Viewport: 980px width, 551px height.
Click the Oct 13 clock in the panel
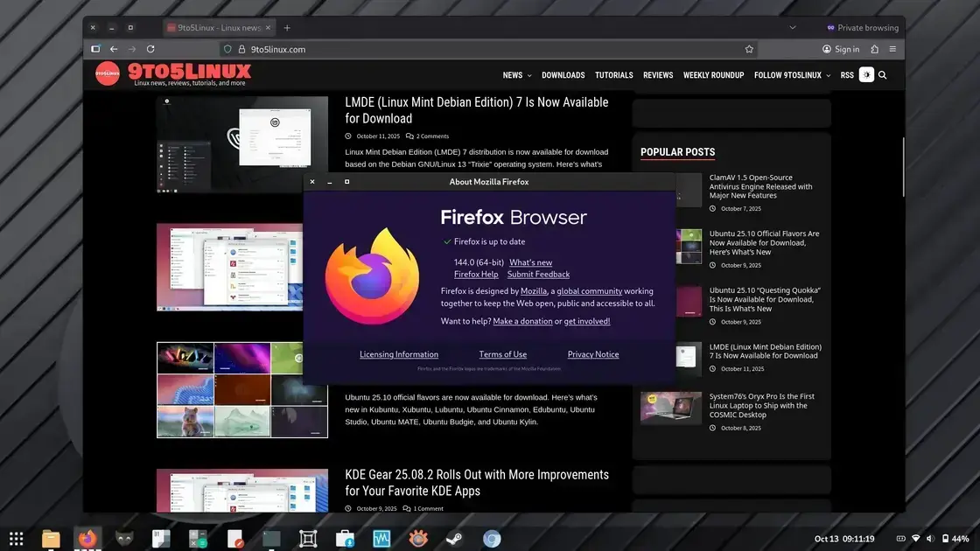tap(844, 539)
